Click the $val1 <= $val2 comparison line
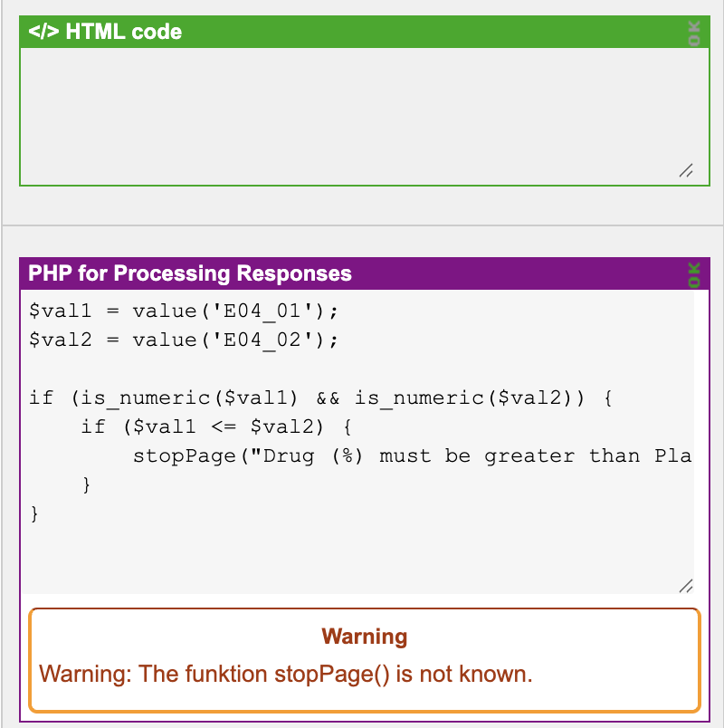This screenshot has height=728, width=724. click(x=216, y=426)
